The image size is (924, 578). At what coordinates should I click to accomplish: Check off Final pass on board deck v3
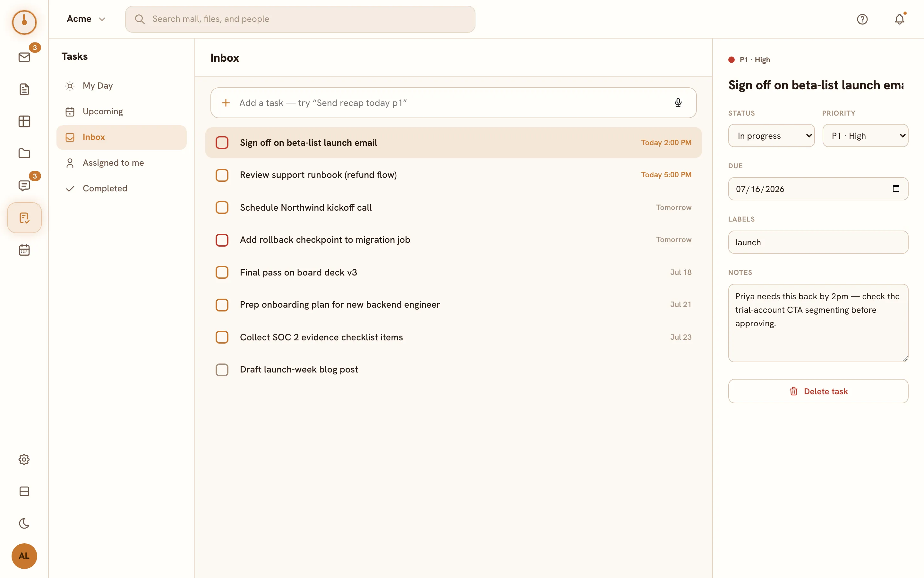point(222,273)
